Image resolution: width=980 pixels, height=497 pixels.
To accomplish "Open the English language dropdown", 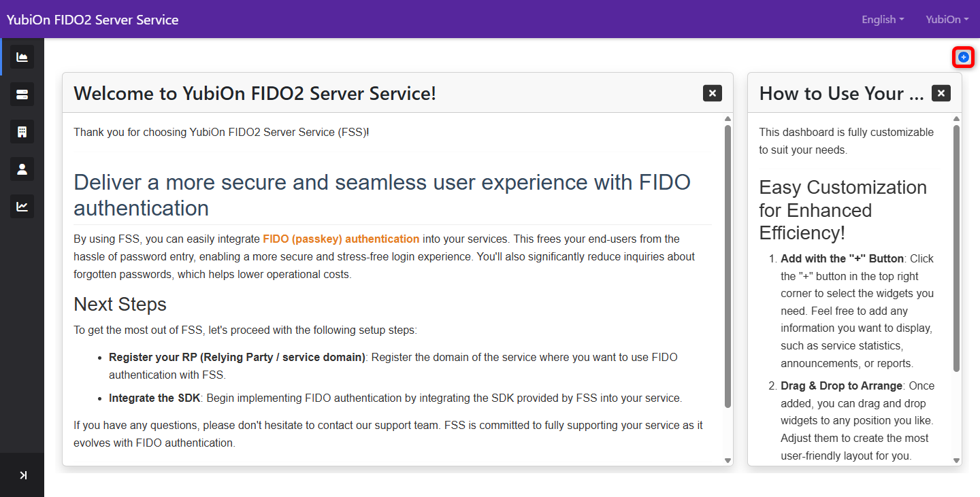I will point(883,19).
